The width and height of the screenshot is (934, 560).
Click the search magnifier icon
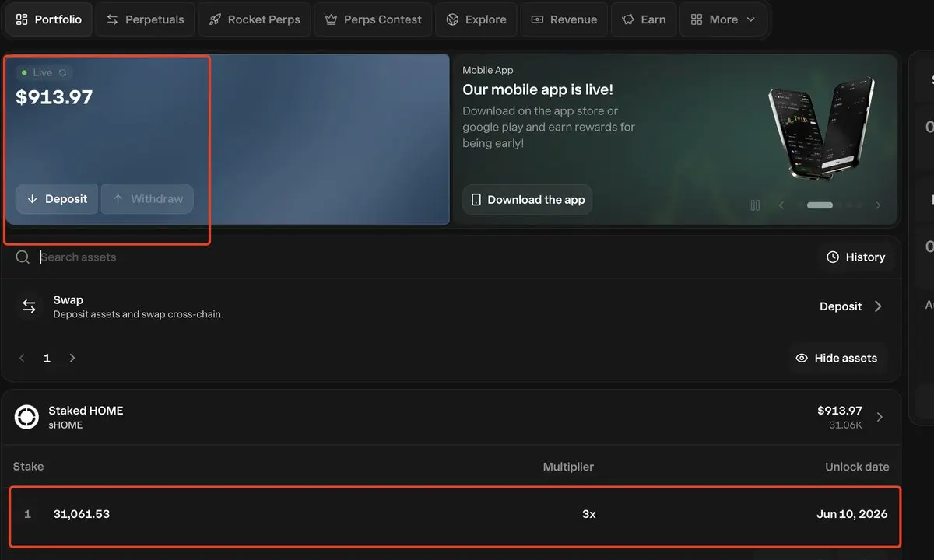[23, 257]
